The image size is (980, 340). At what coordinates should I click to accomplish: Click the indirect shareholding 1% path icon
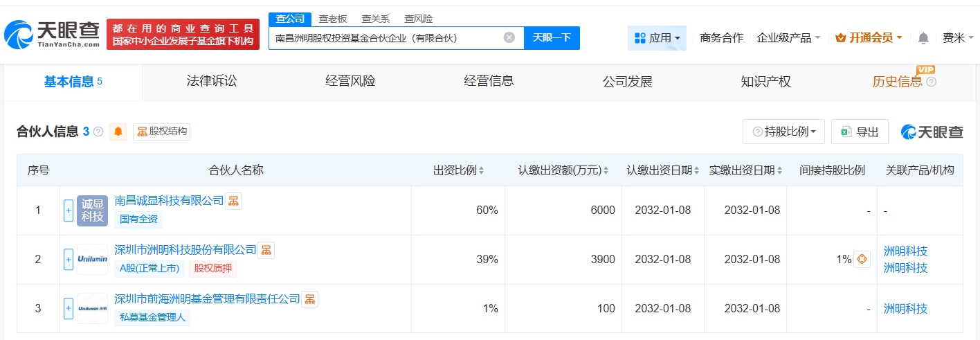862,259
